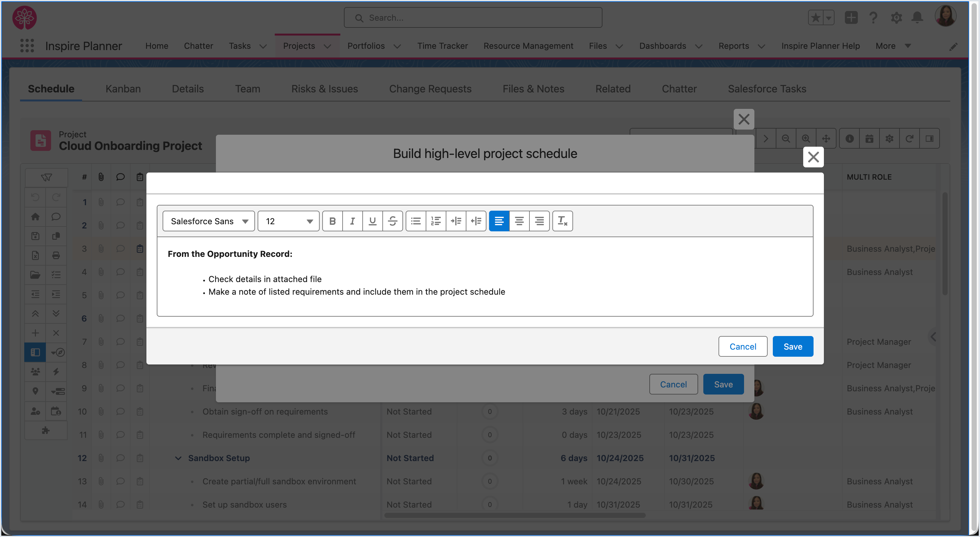Click the horizontal scrollbar under the schedule grid
The image size is (980, 537).
point(514,515)
